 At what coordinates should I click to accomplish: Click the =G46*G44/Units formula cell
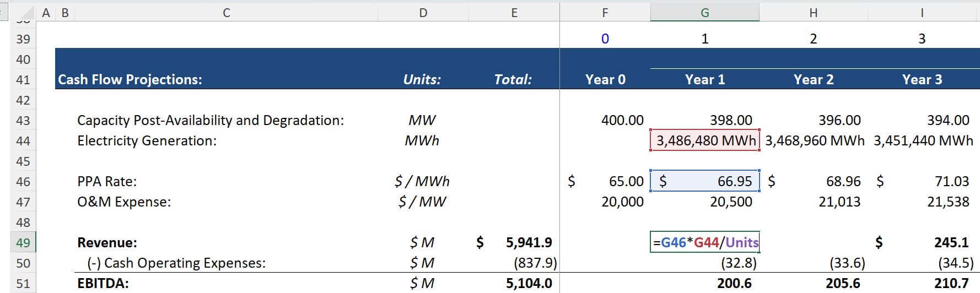(x=705, y=242)
